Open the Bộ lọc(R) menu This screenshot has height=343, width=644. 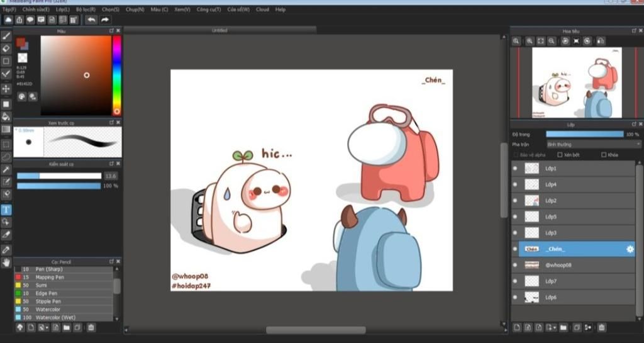[x=86, y=9]
